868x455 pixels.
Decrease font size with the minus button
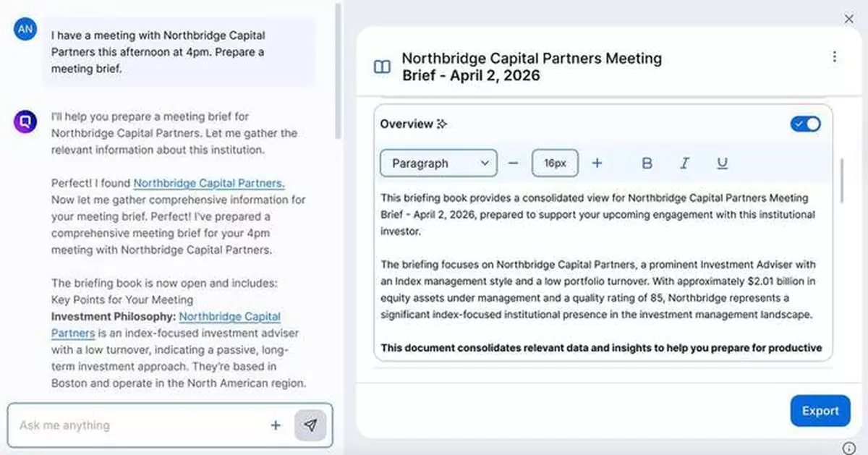pos(514,163)
